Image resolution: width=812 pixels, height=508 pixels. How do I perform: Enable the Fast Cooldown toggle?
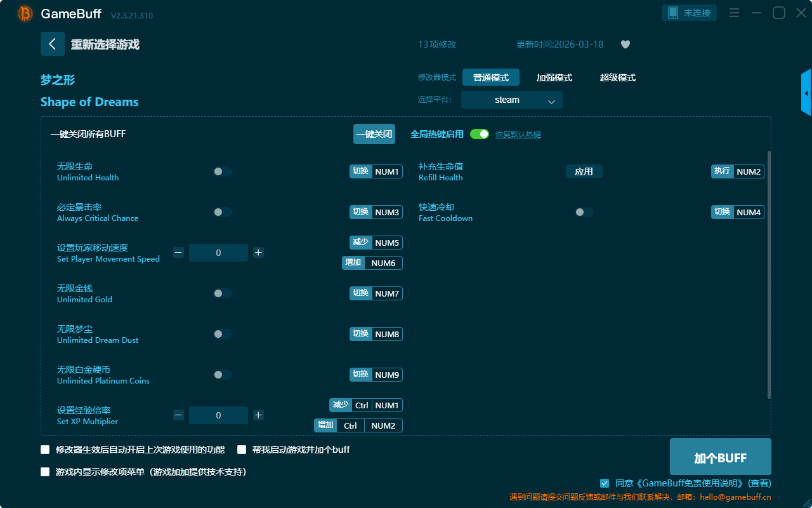point(584,212)
